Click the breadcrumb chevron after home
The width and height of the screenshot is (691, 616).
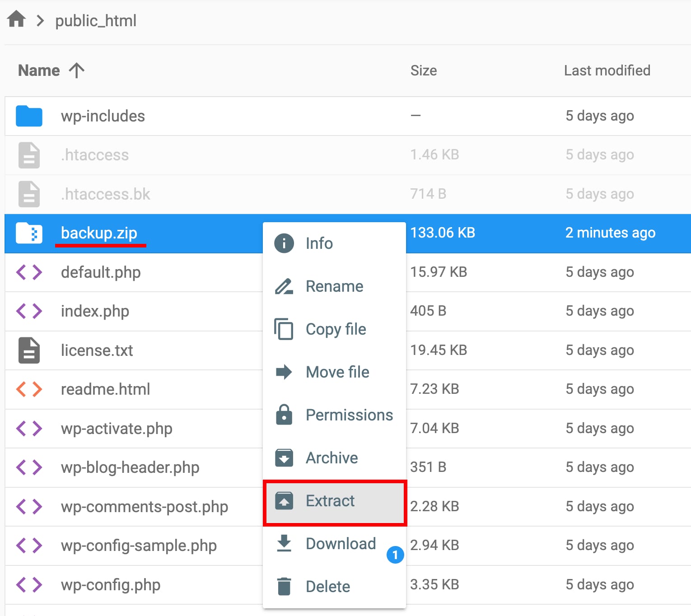(x=40, y=20)
